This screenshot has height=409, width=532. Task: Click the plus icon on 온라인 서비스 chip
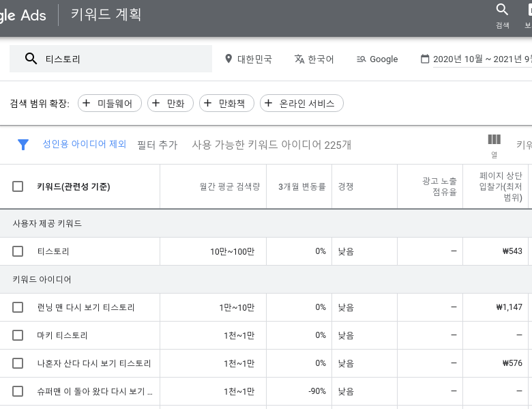click(x=268, y=103)
